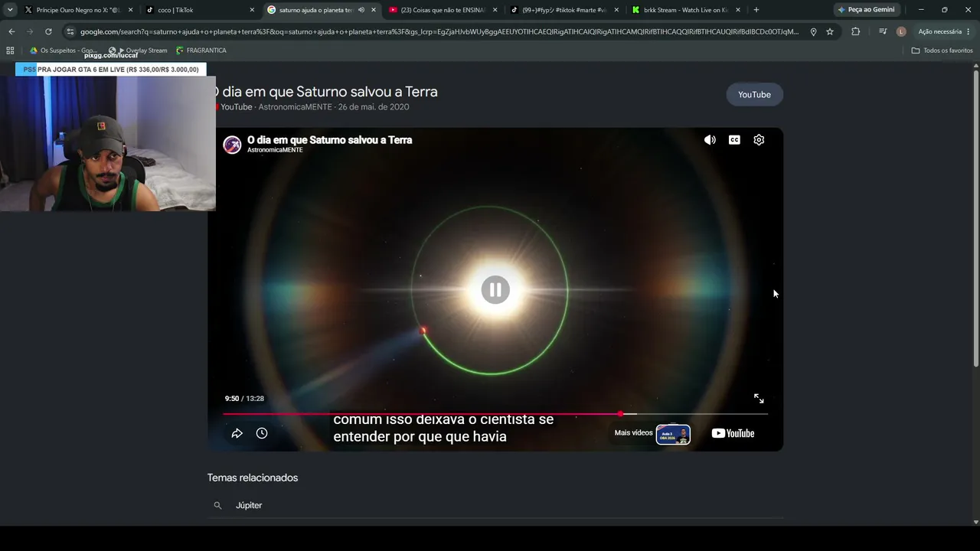
Task: Open the 'Mais vídeos' thumbnail
Action: point(673,434)
